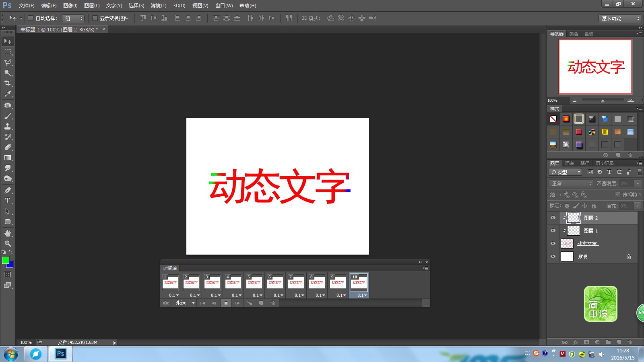This screenshot has width=644, height=362.
Task: Hide the 背景 layer visibility
Action: [x=553, y=257]
